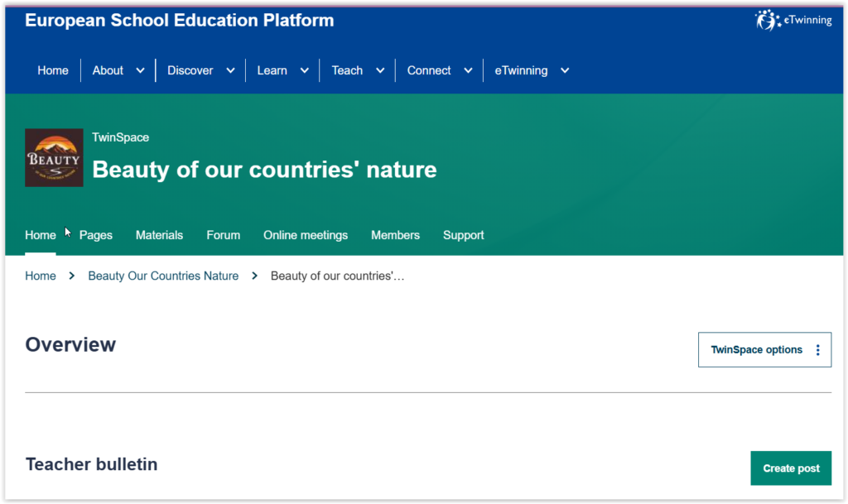Viewport: 848px width, 504px height.
Task: Click European School Education Platform title
Action: (x=180, y=21)
